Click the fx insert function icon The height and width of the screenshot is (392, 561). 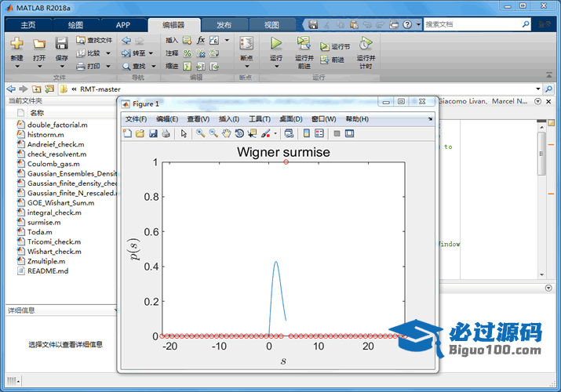(201, 40)
